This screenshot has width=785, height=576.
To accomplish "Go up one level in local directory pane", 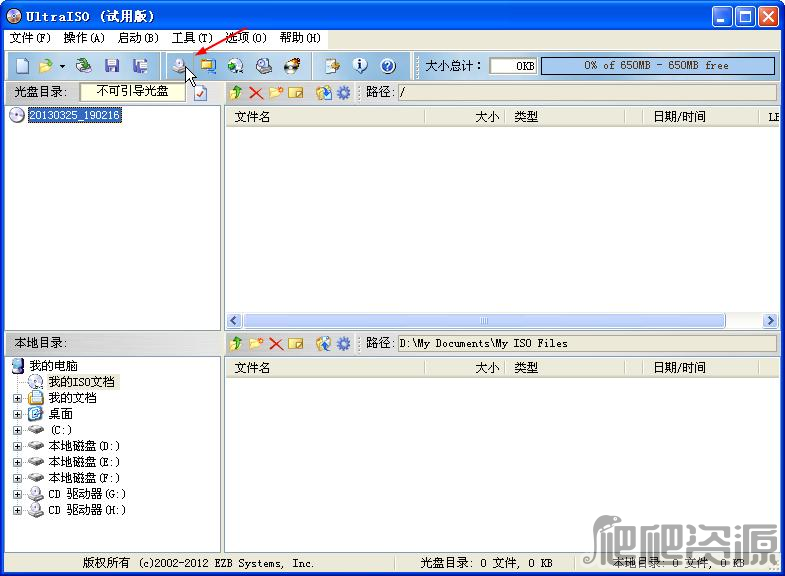I will click(236, 343).
